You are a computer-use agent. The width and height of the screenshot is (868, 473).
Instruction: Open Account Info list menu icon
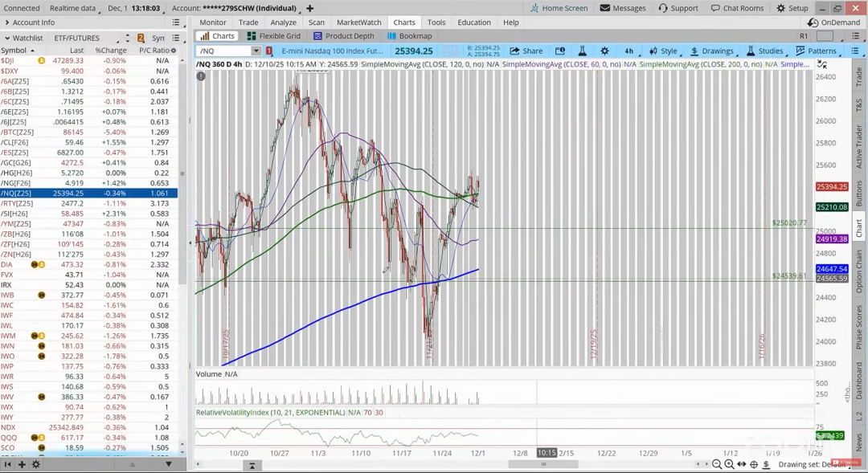click(x=175, y=22)
